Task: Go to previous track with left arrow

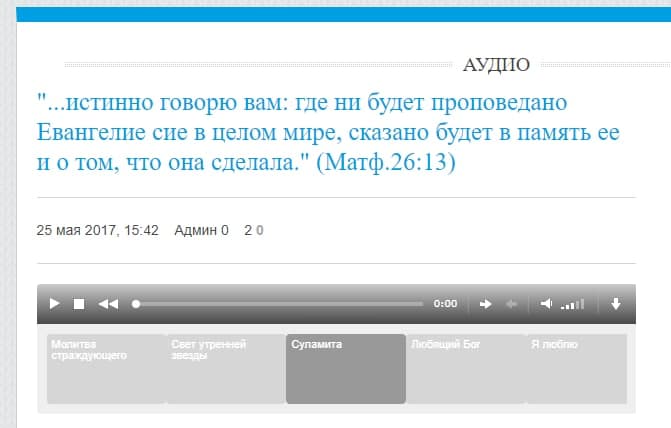Action: 511,304
